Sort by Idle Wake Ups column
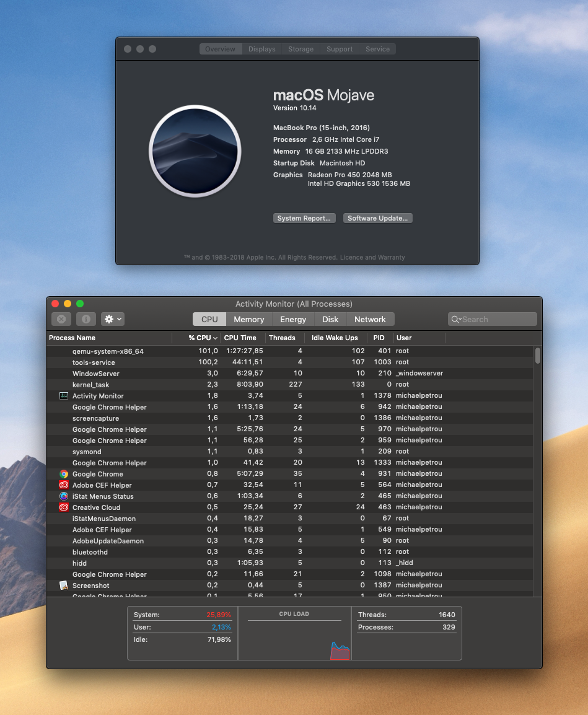The width and height of the screenshot is (588, 715). point(335,338)
